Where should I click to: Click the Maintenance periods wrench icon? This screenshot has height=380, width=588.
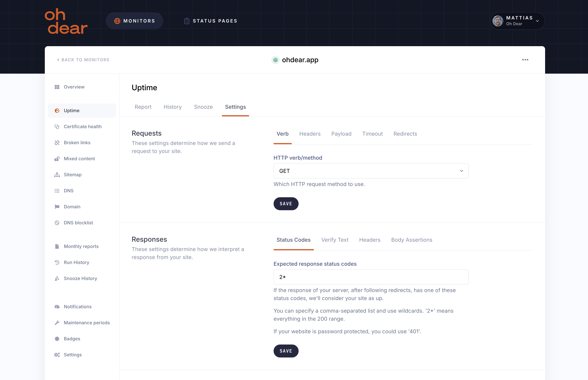click(57, 323)
